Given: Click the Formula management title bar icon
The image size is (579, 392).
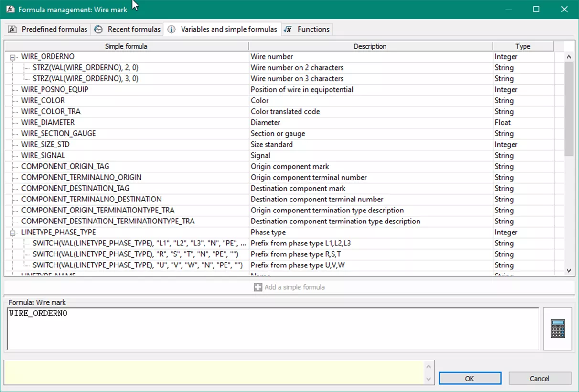Looking at the screenshot, I should [10, 10].
